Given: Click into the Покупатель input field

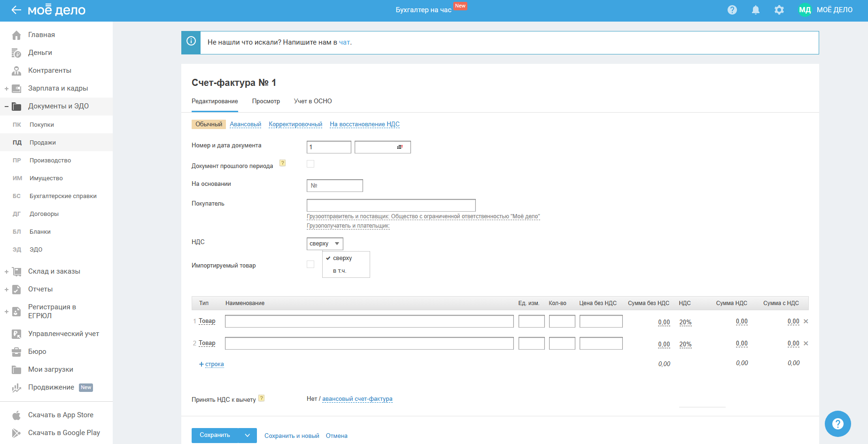Looking at the screenshot, I should (x=391, y=205).
